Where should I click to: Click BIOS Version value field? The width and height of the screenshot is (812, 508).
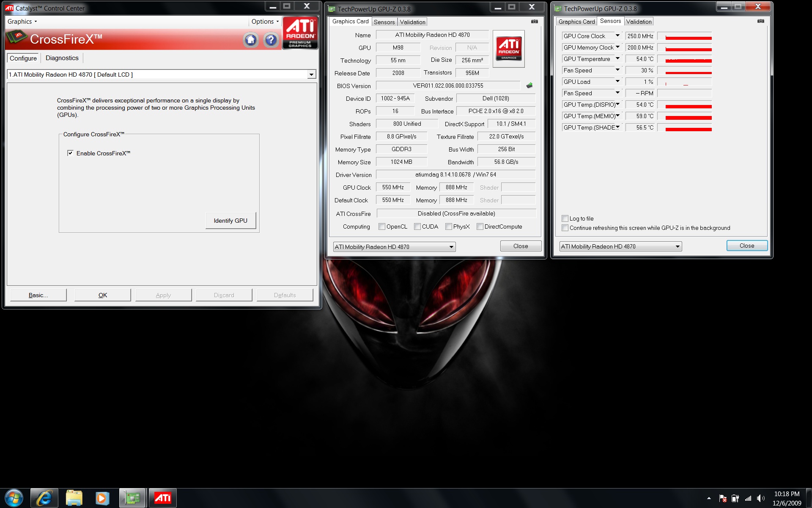coord(448,86)
